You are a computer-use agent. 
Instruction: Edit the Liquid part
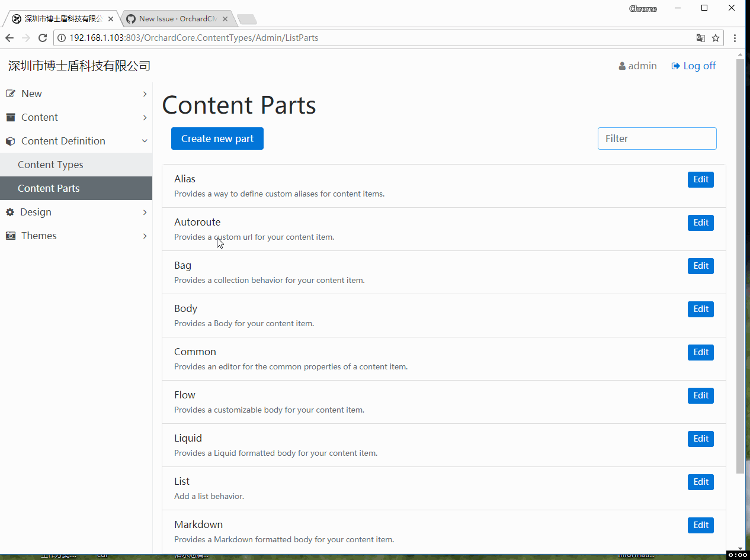coord(701,439)
